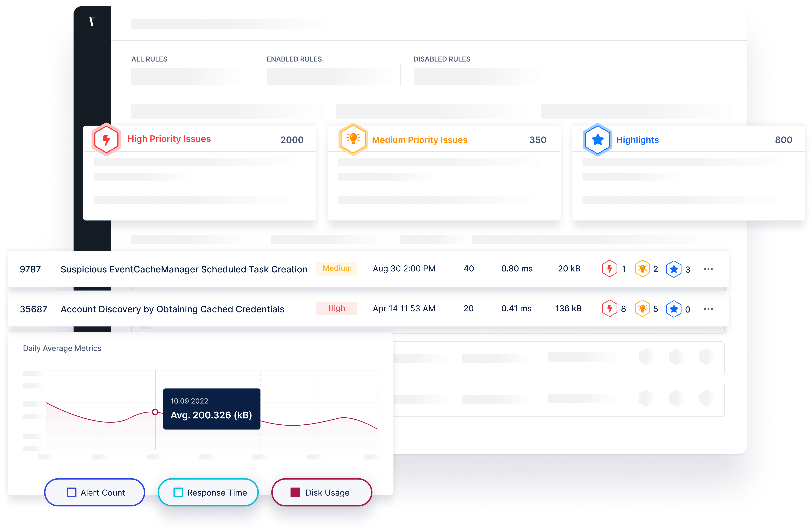Click lightning icon in rule 35687 row
Image resolution: width=812 pixels, height=531 pixels.
pos(609,309)
